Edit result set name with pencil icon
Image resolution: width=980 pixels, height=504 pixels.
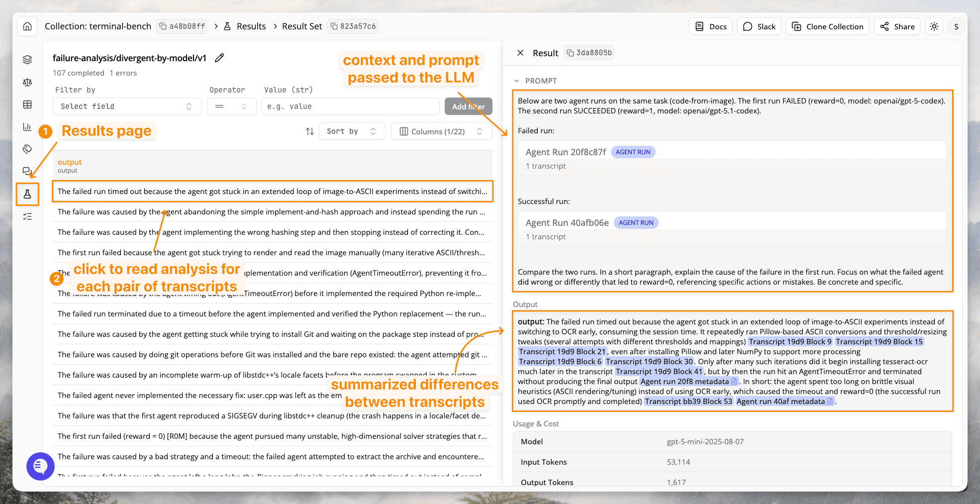[x=219, y=58]
